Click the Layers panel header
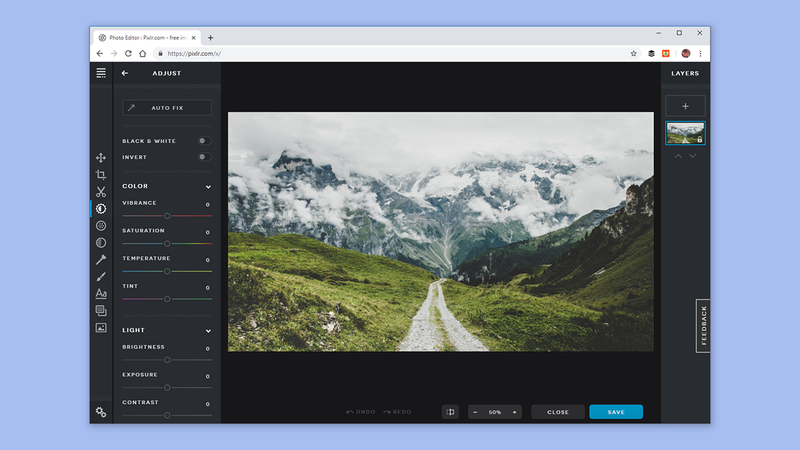The image size is (800, 450). tap(685, 73)
